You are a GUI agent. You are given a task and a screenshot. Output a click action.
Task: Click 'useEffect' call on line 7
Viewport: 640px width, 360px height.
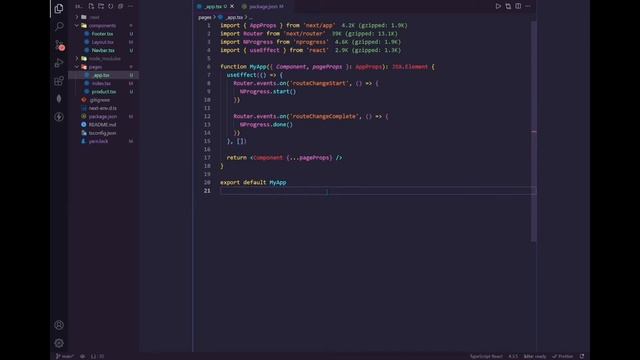[x=241, y=75]
